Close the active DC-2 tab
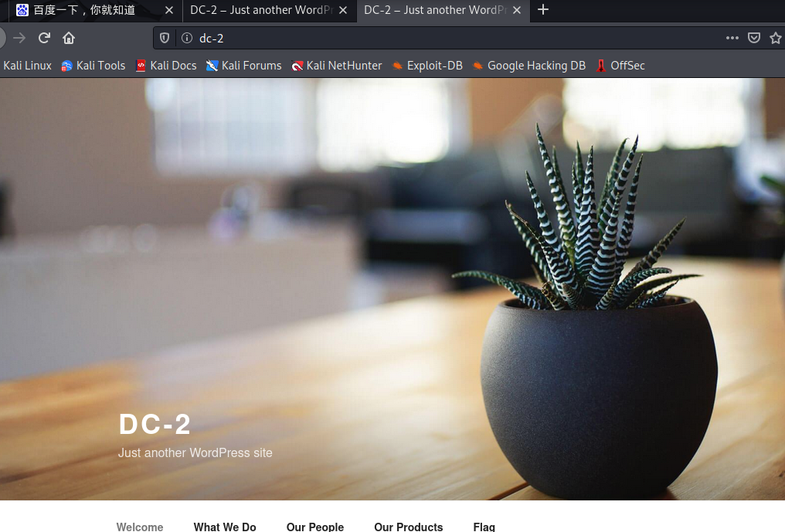The height and width of the screenshot is (532, 785). tap(517, 10)
